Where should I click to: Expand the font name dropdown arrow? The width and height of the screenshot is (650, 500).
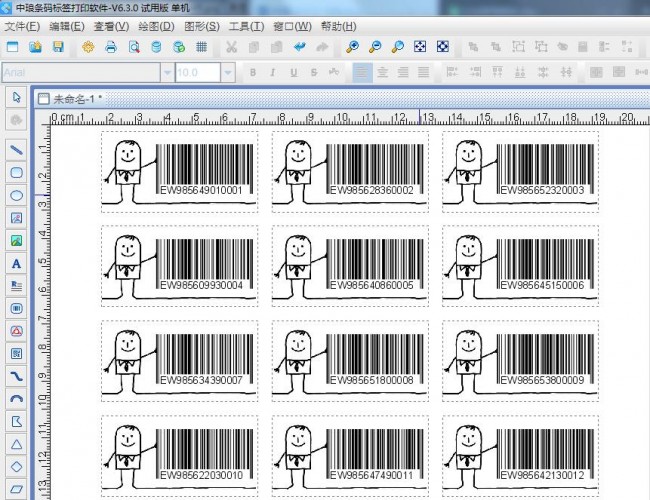pyautogui.click(x=167, y=73)
